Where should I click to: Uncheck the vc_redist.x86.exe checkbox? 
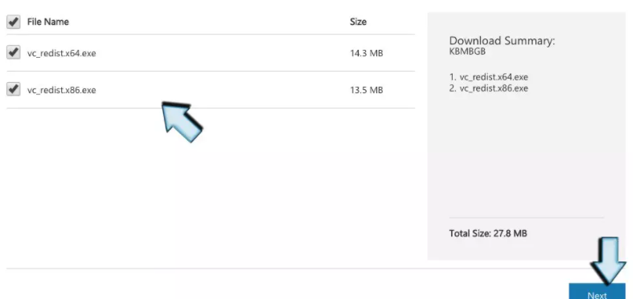pyautogui.click(x=13, y=89)
